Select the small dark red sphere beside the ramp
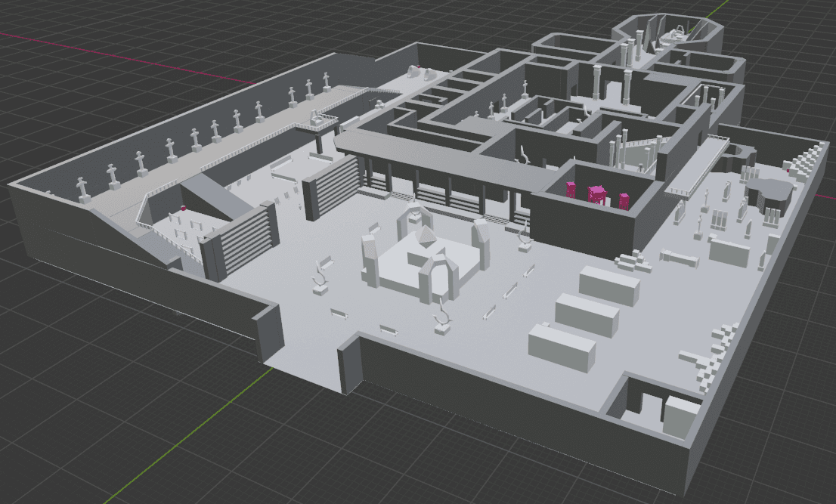This screenshot has width=836, height=504. tap(184, 209)
